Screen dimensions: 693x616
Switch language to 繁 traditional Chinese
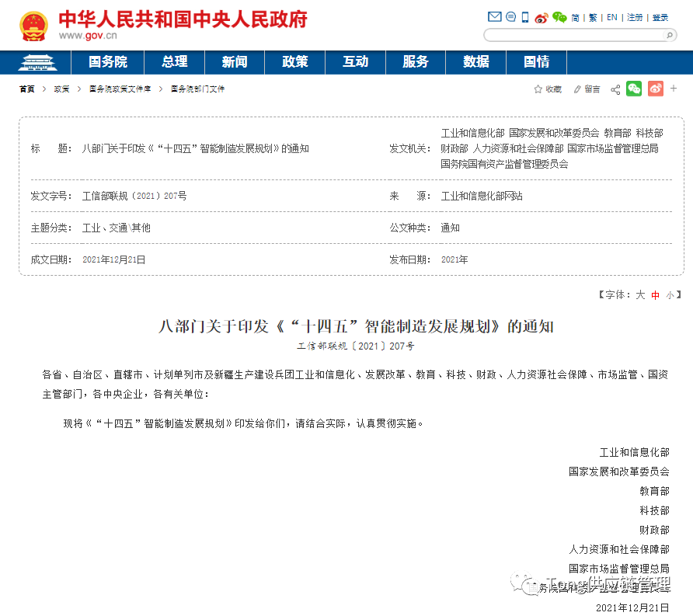coord(593,17)
